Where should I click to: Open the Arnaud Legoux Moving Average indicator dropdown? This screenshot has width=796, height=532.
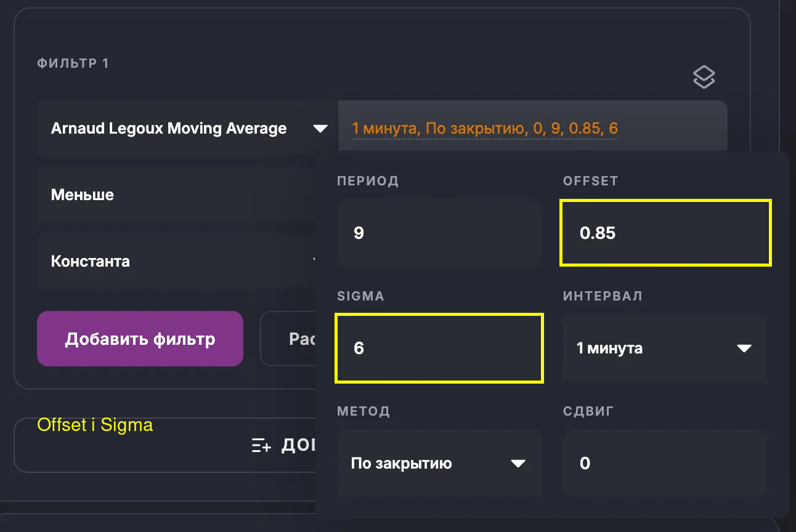point(187,128)
